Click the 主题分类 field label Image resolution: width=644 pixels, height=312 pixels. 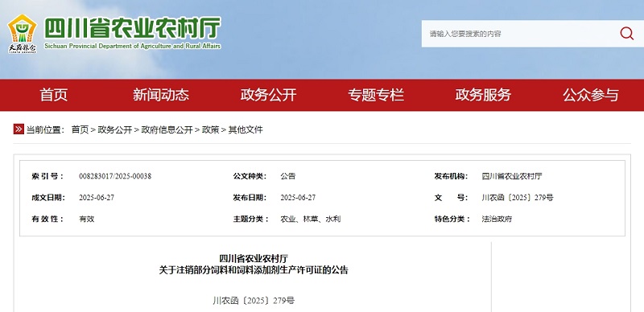[251, 219]
